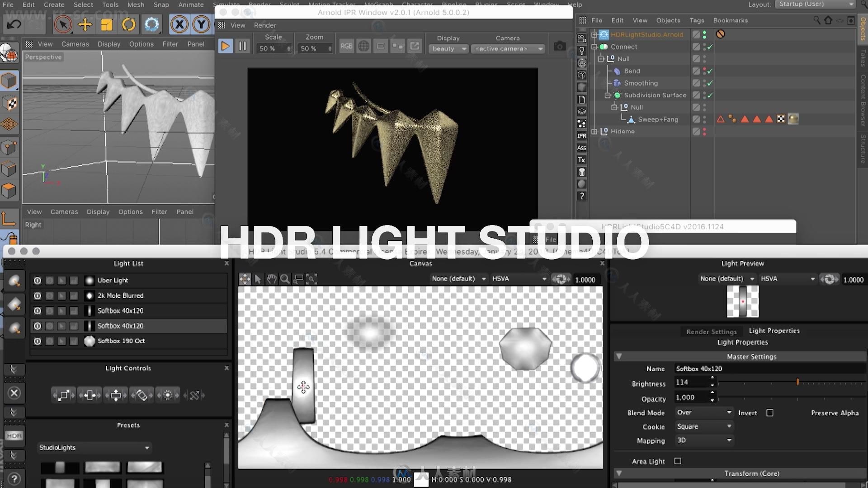Toggle the Invert checkbox
The height and width of the screenshot is (488, 868).
click(770, 413)
